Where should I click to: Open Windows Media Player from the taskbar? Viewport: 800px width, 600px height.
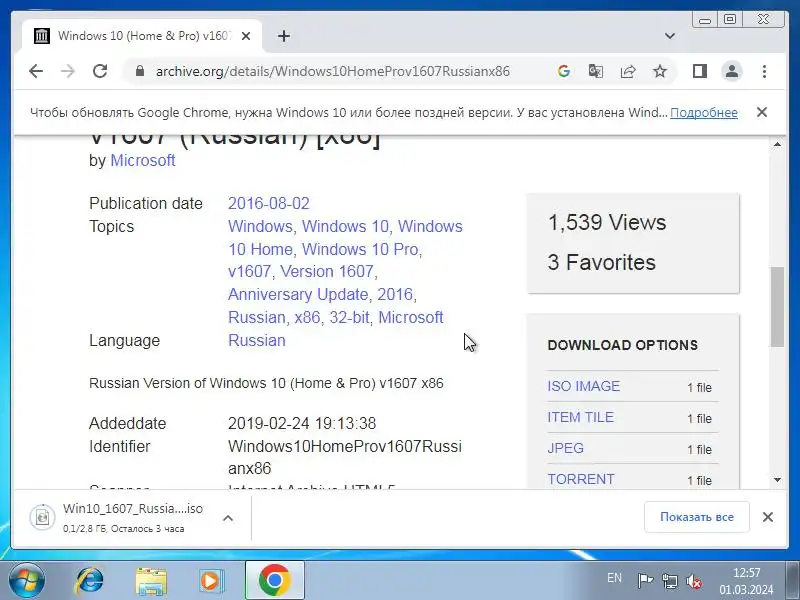[x=212, y=581]
